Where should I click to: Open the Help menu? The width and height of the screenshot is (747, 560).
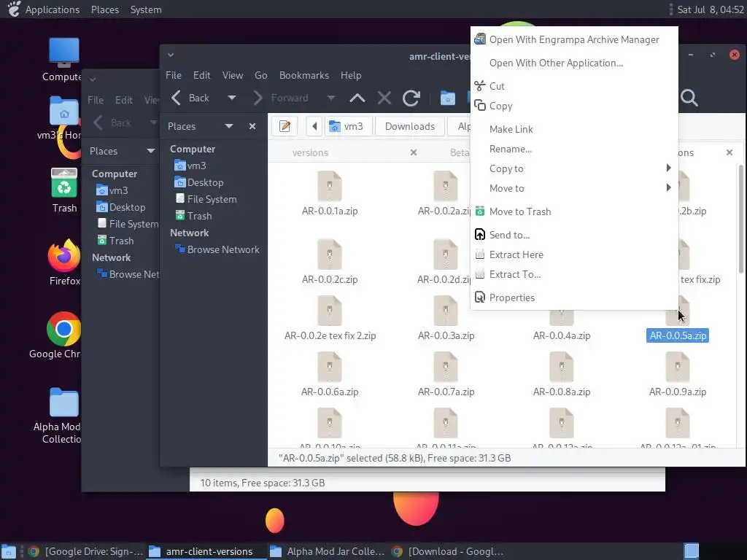point(351,75)
